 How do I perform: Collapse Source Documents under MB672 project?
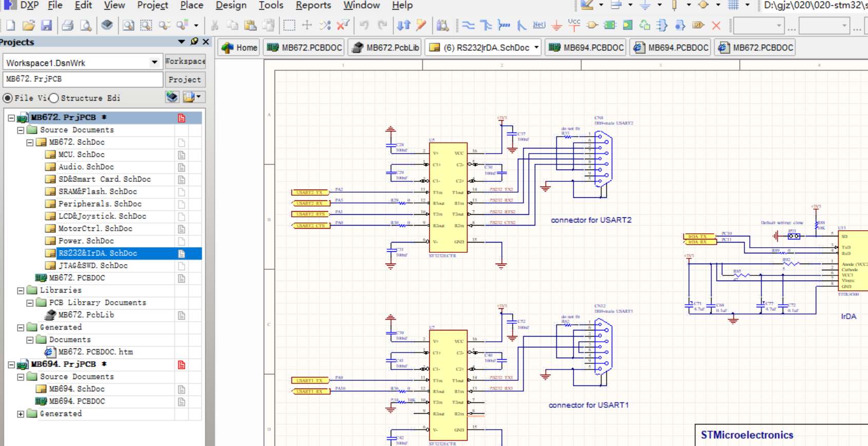[x=21, y=130]
